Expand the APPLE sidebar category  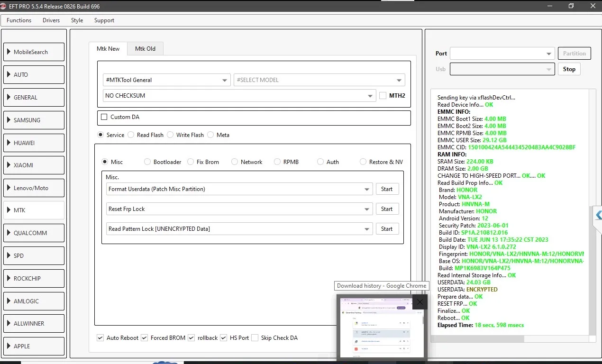(x=34, y=346)
